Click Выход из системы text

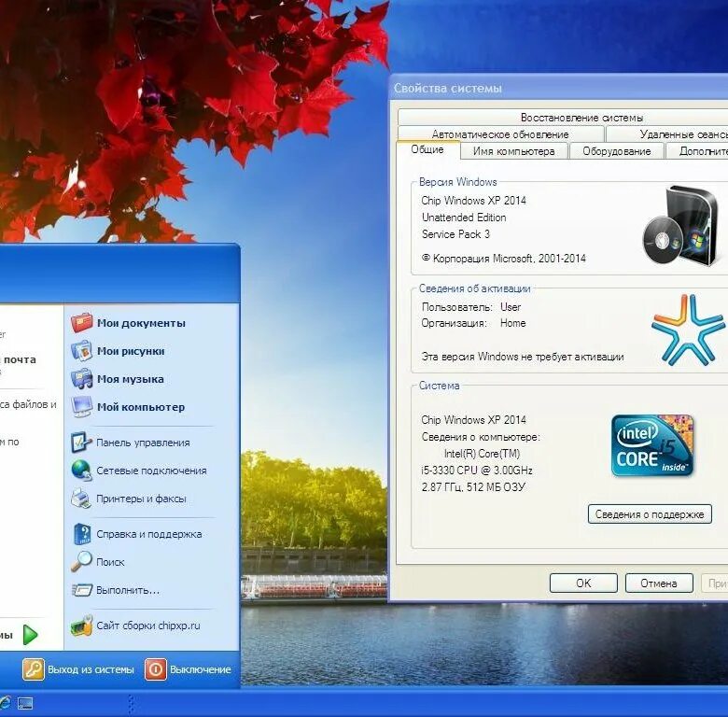tap(91, 669)
